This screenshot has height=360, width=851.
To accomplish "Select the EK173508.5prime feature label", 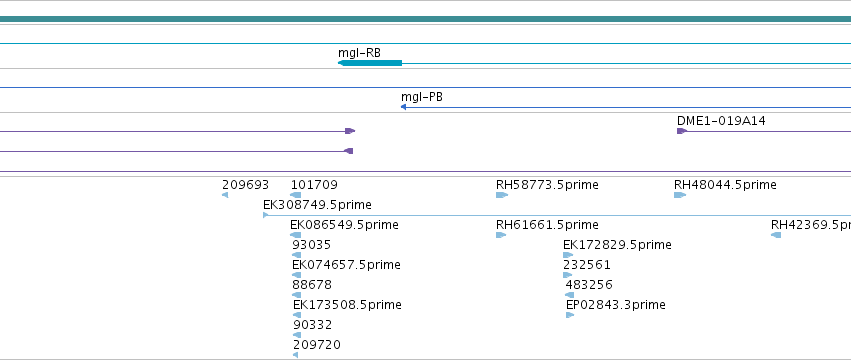I will click(347, 305).
